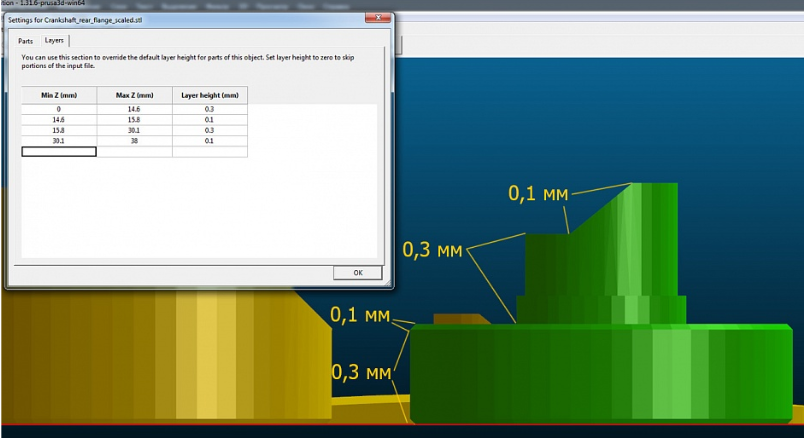Select the Max Z cell showing 14.6
804x438 pixels.
pyautogui.click(x=134, y=109)
